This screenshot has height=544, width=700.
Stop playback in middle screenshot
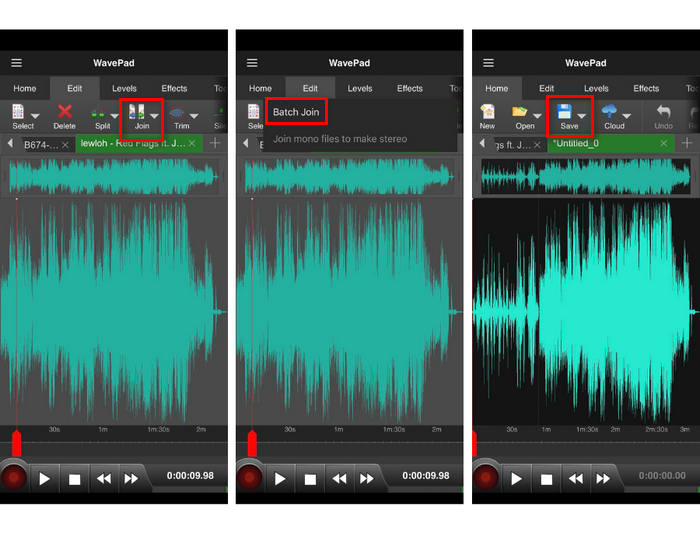(x=310, y=479)
